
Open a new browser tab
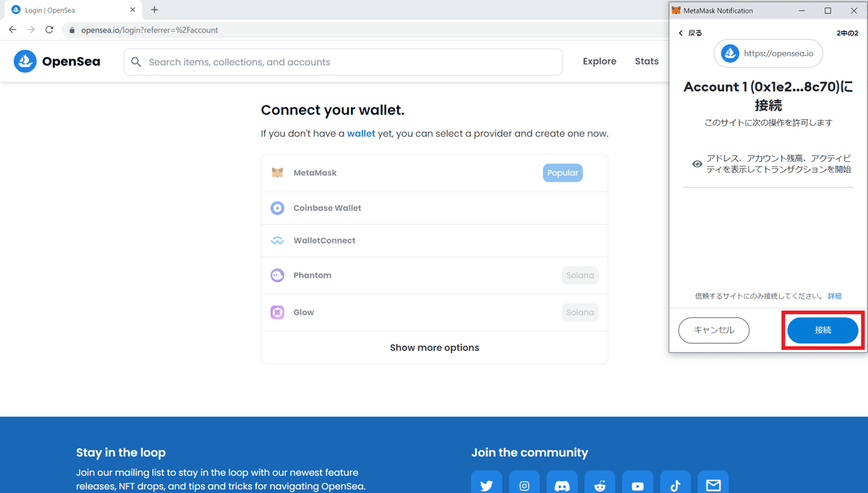point(154,10)
